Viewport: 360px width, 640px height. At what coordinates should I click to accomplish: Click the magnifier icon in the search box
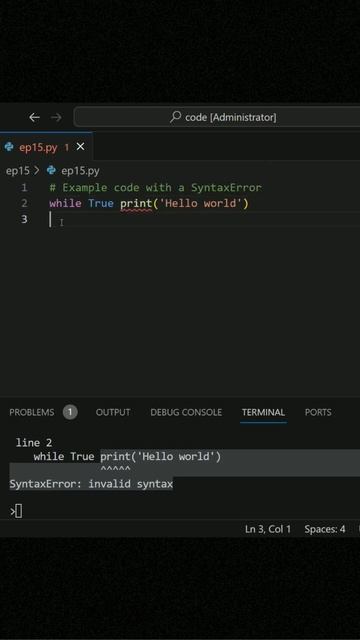click(x=176, y=117)
